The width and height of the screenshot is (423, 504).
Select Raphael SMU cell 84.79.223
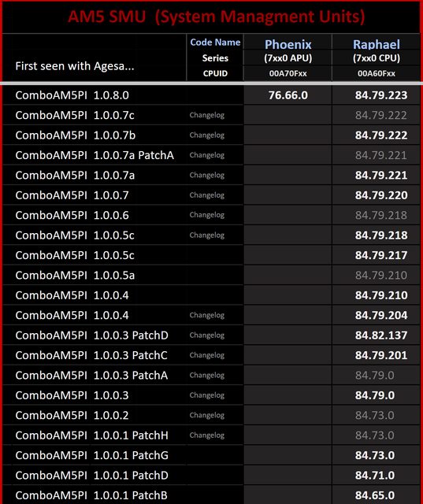(381, 95)
